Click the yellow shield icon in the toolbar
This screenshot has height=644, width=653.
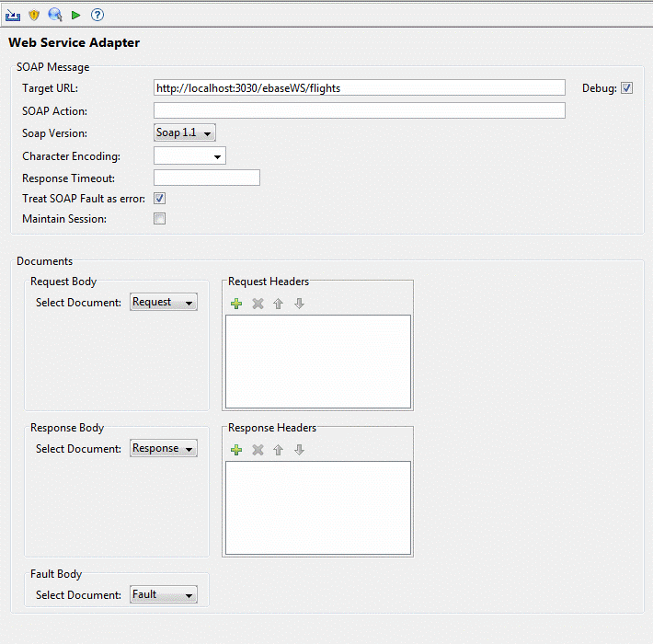click(34, 15)
